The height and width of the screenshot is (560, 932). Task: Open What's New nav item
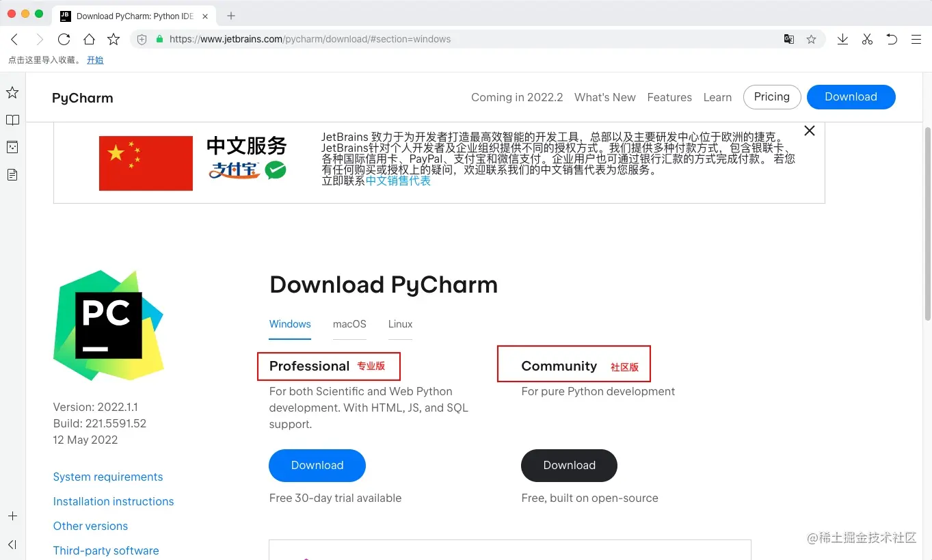(605, 97)
